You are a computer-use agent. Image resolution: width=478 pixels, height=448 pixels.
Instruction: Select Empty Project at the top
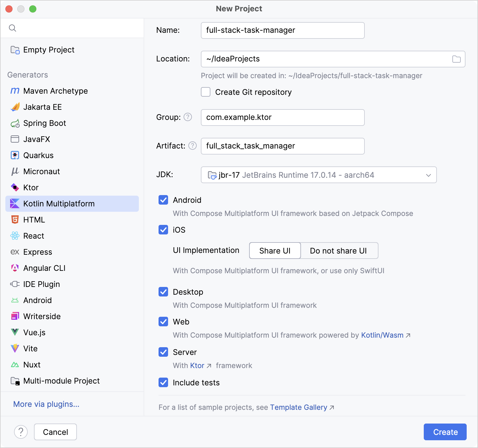point(49,50)
